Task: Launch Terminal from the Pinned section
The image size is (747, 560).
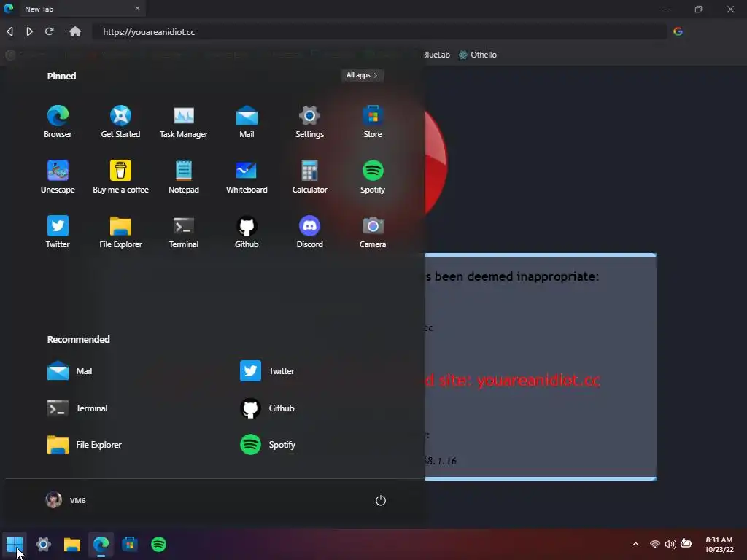Action: (x=183, y=232)
